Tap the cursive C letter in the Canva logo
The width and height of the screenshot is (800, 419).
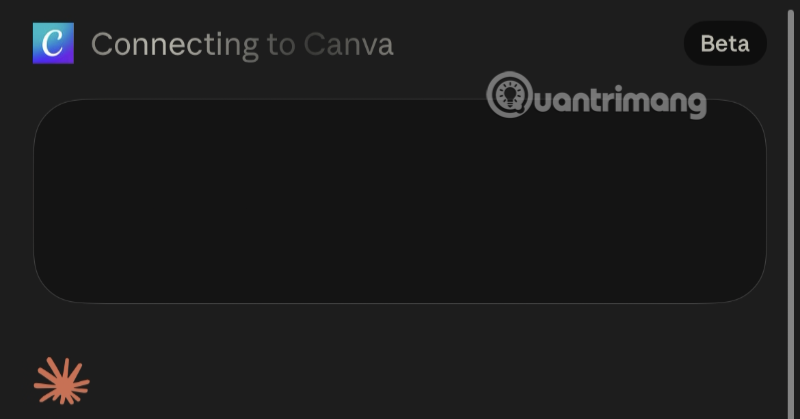click(x=53, y=43)
